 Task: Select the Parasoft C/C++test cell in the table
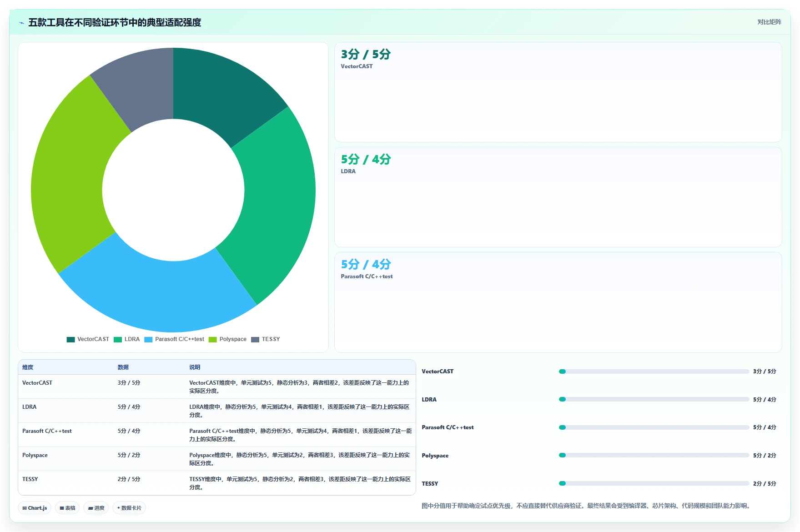click(47, 431)
